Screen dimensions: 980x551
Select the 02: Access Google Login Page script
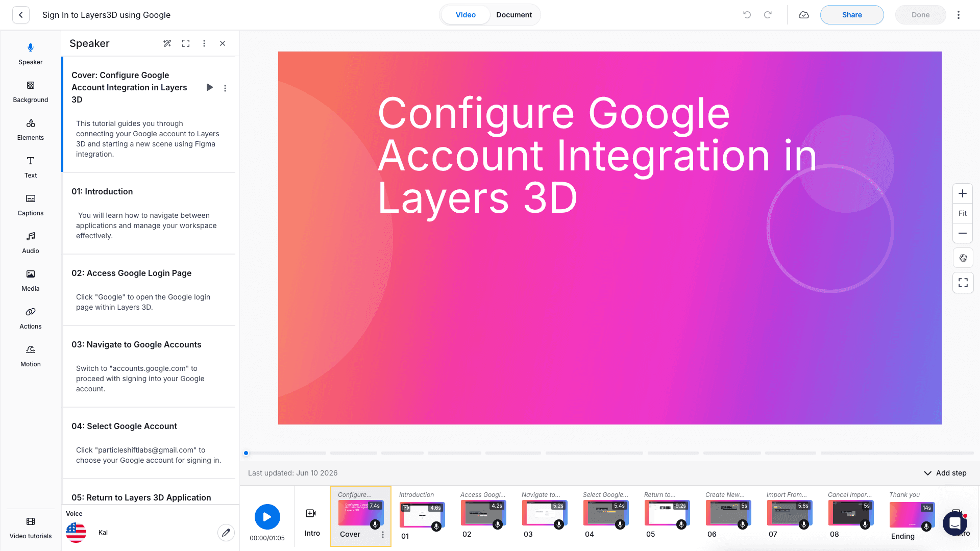click(131, 273)
